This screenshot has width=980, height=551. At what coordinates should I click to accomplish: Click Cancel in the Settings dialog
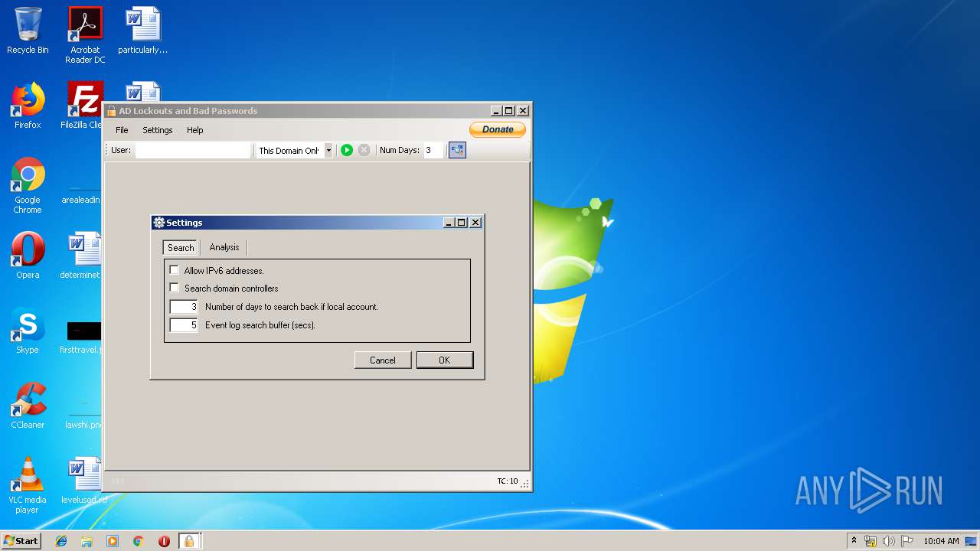tap(383, 360)
